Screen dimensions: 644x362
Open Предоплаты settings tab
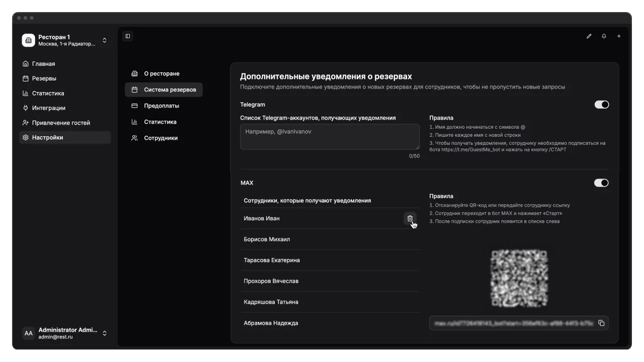click(164, 106)
